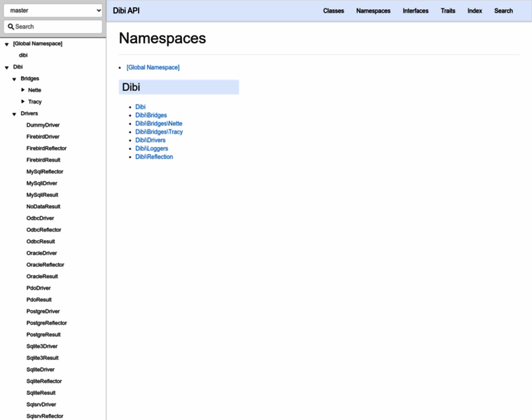The width and height of the screenshot is (532, 420).
Task: Select lowercase dibi item in sidebar tree
Action: pos(23,55)
